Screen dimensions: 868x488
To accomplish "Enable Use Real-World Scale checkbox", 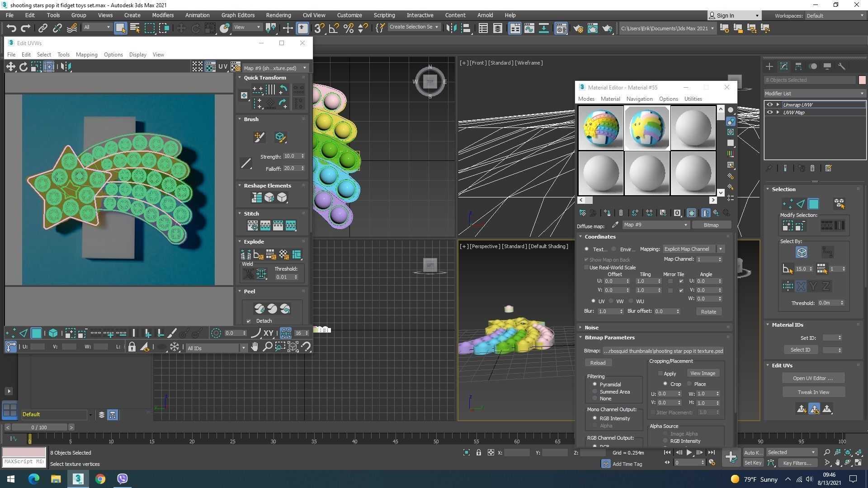I will [586, 267].
